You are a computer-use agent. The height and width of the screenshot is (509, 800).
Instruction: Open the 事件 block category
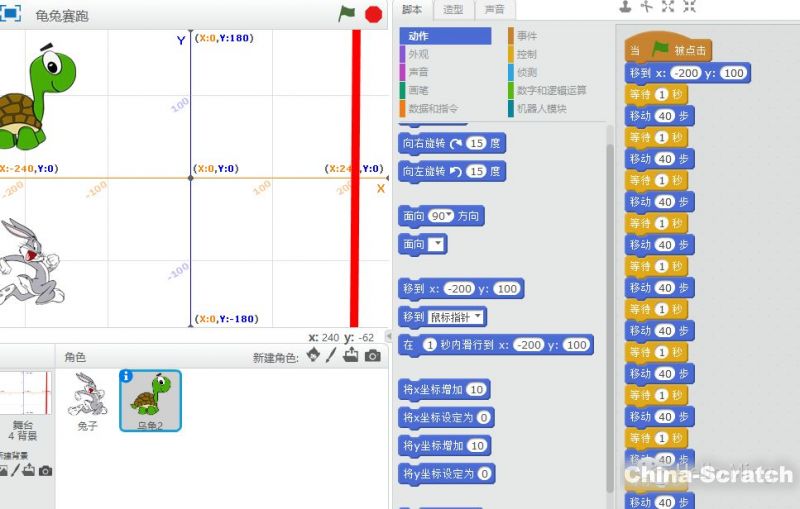click(x=527, y=36)
